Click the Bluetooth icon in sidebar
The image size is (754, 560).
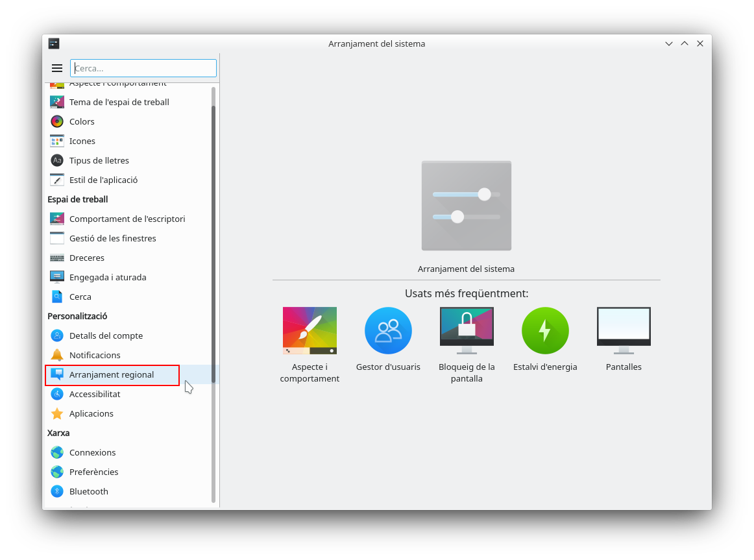(57, 491)
